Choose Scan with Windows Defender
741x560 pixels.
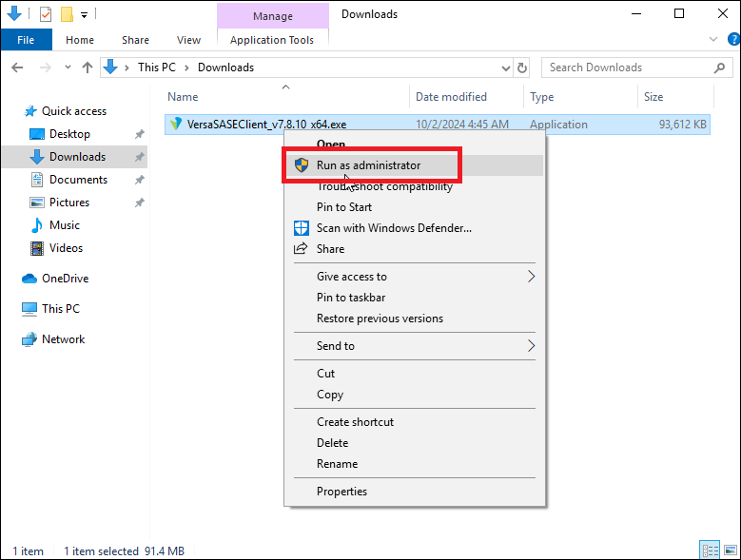point(394,228)
